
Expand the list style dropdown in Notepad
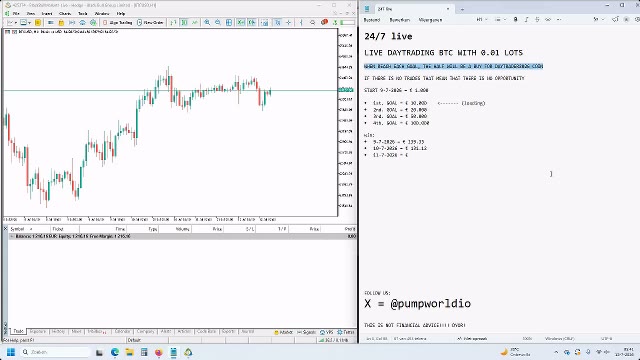click(500, 20)
